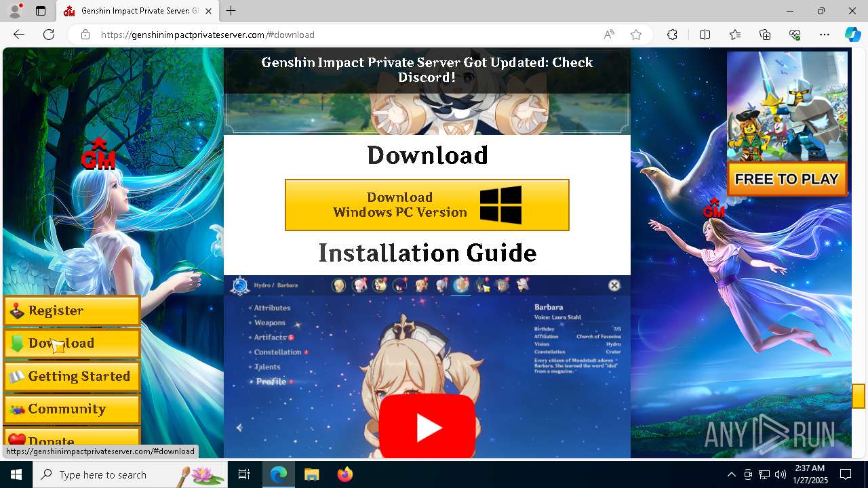Click the browser Back arrow
This screenshot has width=868, height=488.
tap(19, 35)
